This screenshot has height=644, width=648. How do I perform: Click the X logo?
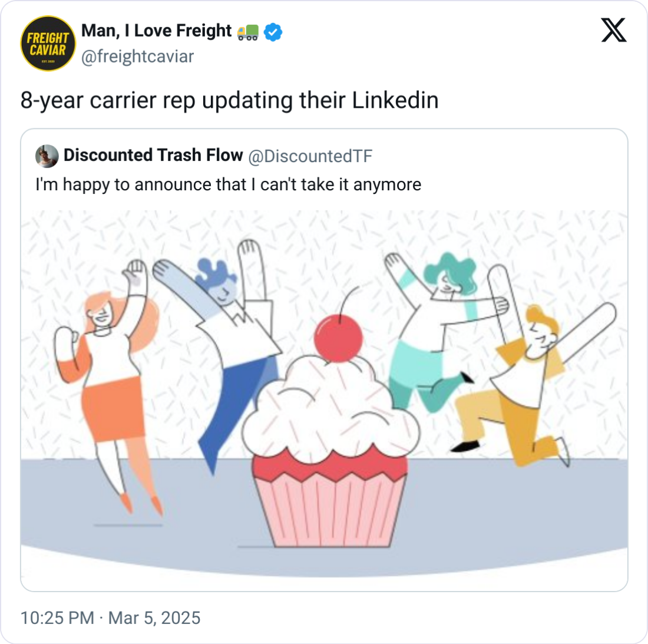point(614,30)
